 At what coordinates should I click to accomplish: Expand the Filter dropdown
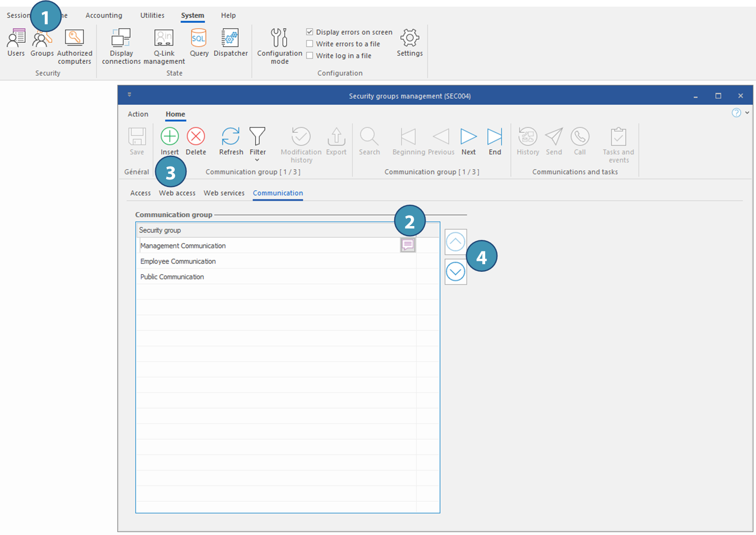point(257,160)
